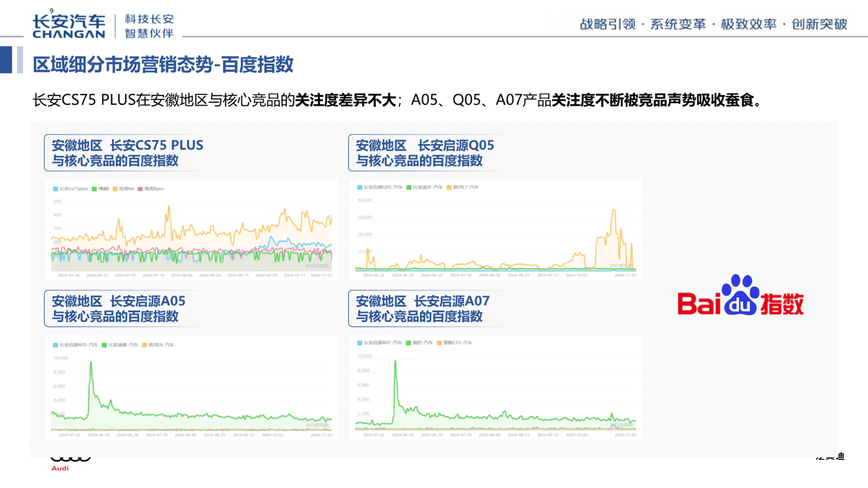The image size is (868, 488).
Task: Click the 2024-05-26 axis label in CS75 chart
Action: tap(69, 275)
